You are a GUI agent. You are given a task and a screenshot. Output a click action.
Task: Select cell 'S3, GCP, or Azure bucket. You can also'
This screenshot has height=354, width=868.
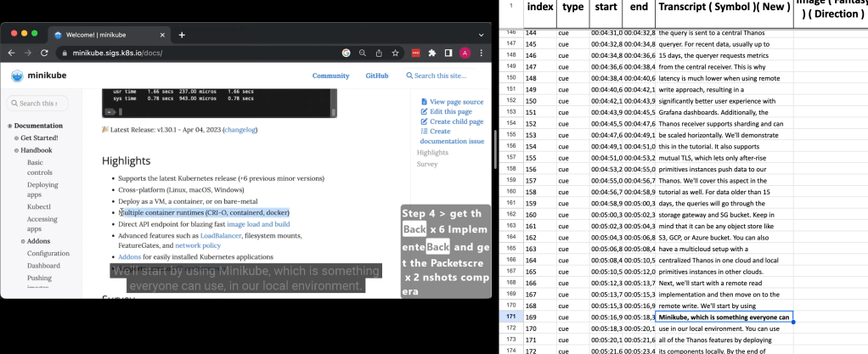point(724,238)
